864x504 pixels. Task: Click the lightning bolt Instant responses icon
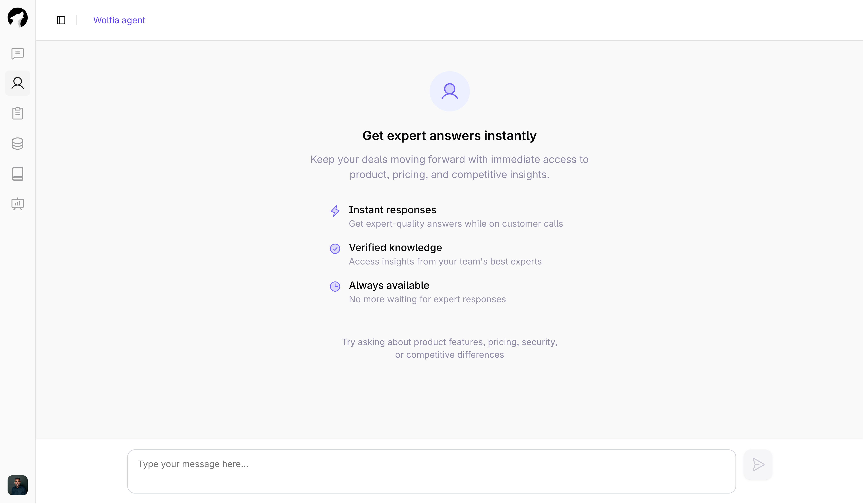click(335, 211)
